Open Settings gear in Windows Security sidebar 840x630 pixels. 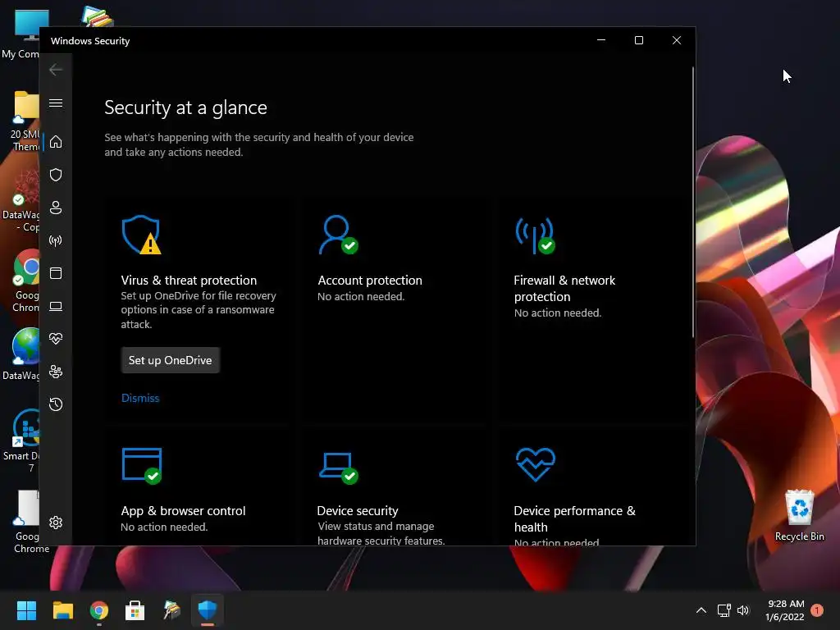click(x=56, y=523)
